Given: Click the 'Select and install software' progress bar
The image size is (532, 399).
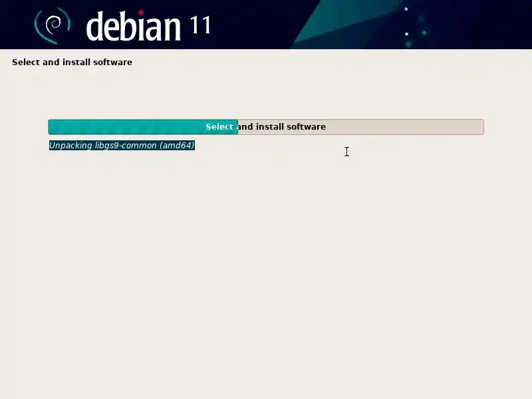Looking at the screenshot, I should (266, 127).
